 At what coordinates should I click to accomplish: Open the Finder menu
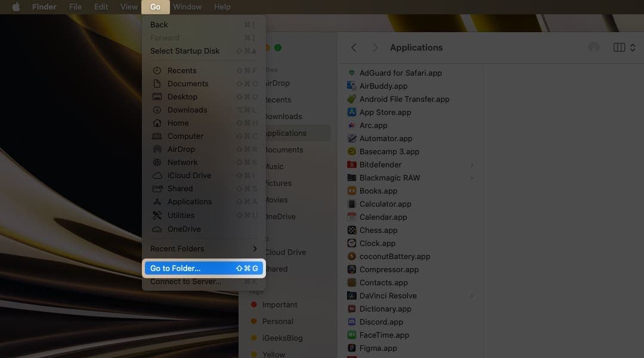click(x=44, y=7)
